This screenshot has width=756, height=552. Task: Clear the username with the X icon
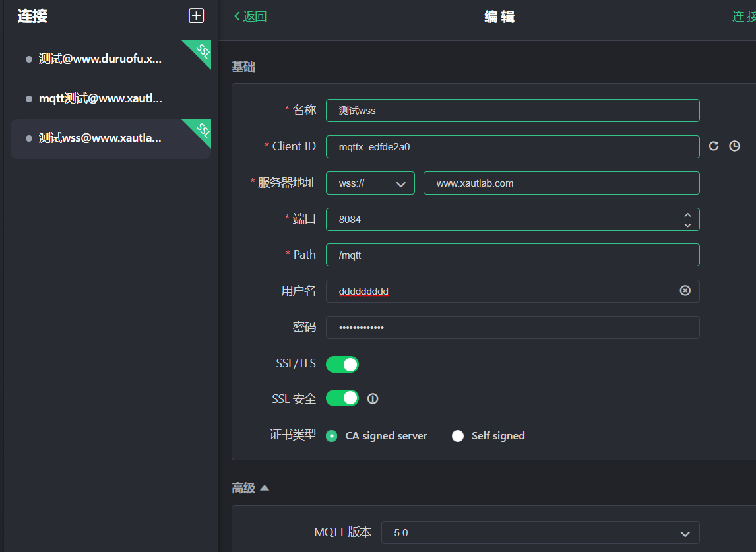(685, 291)
